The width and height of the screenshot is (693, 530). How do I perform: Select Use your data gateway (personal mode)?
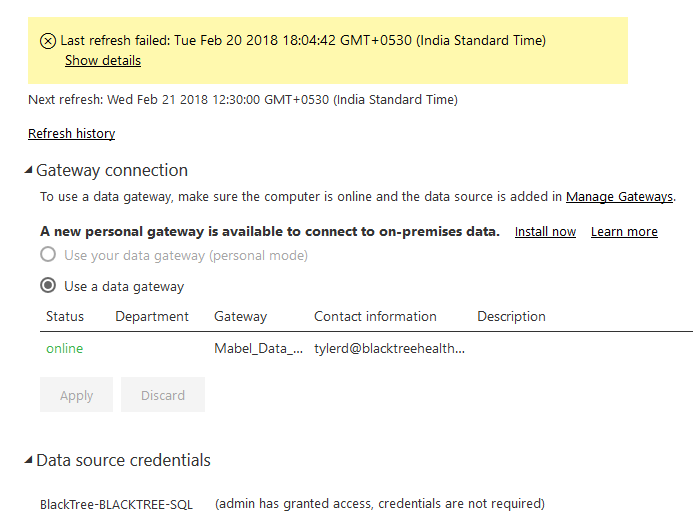[x=48, y=255]
